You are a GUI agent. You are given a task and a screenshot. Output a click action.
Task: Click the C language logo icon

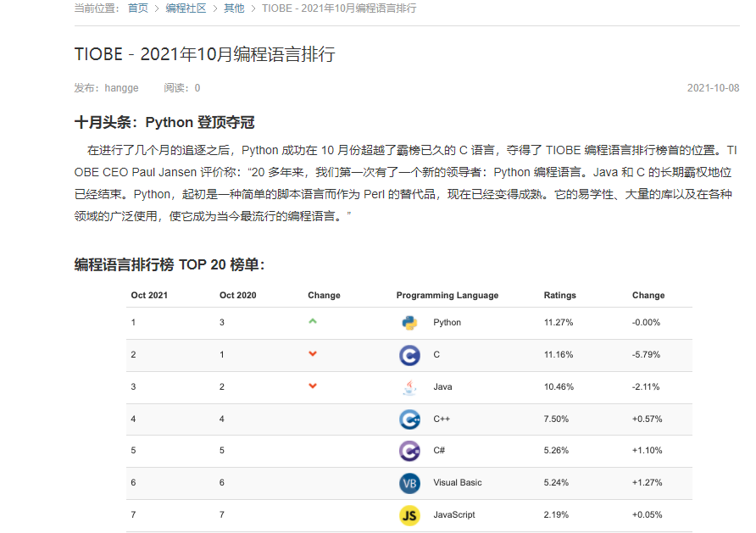(x=409, y=356)
